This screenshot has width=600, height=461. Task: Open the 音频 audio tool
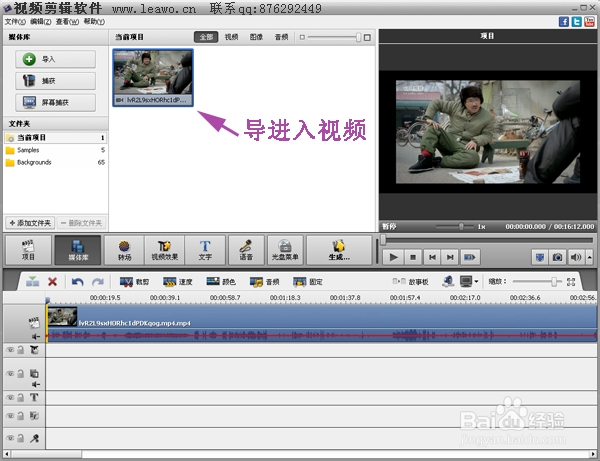[264, 282]
